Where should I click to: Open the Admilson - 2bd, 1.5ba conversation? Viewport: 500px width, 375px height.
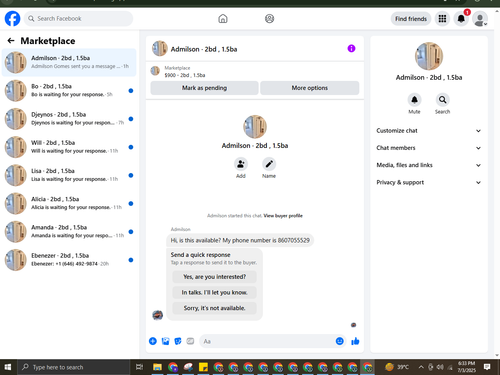pos(69,62)
